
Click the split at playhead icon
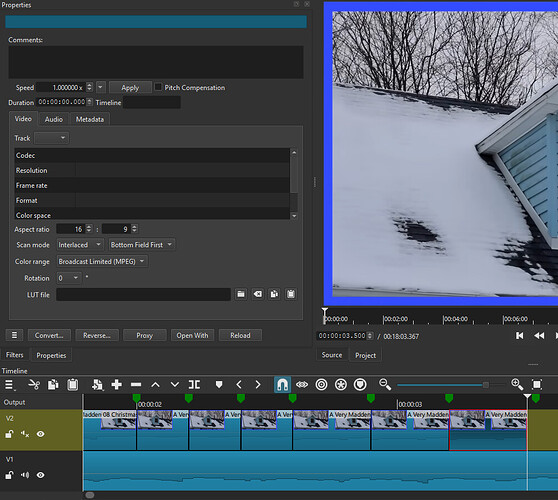click(x=194, y=385)
